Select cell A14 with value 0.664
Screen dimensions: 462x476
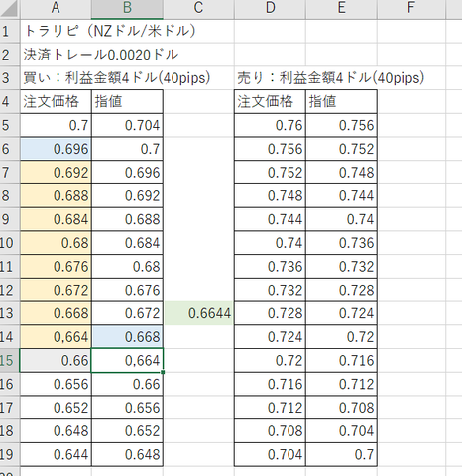click(x=56, y=337)
